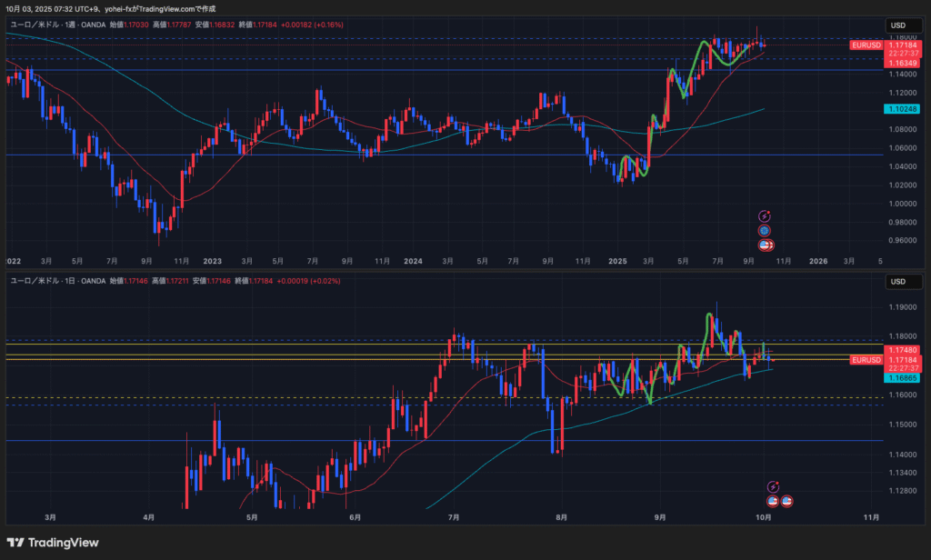This screenshot has height=560, width=931.
Task: Click the red 1.16349 price tag
Action: [904, 63]
